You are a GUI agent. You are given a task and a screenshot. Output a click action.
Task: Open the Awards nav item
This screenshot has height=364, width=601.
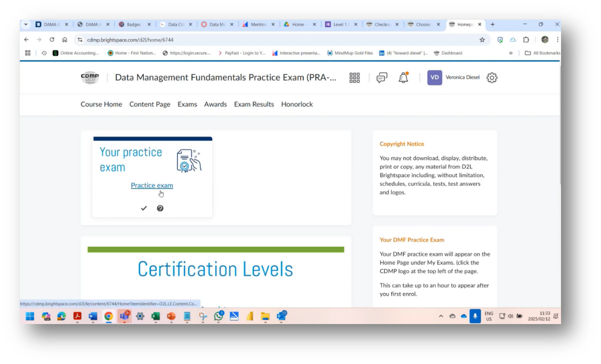[215, 104]
